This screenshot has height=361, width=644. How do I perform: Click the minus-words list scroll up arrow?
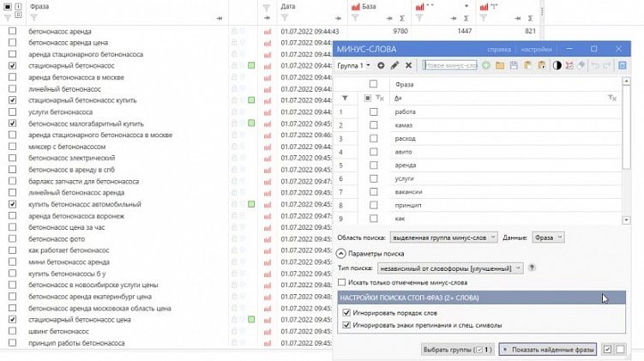[x=626, y=81]
